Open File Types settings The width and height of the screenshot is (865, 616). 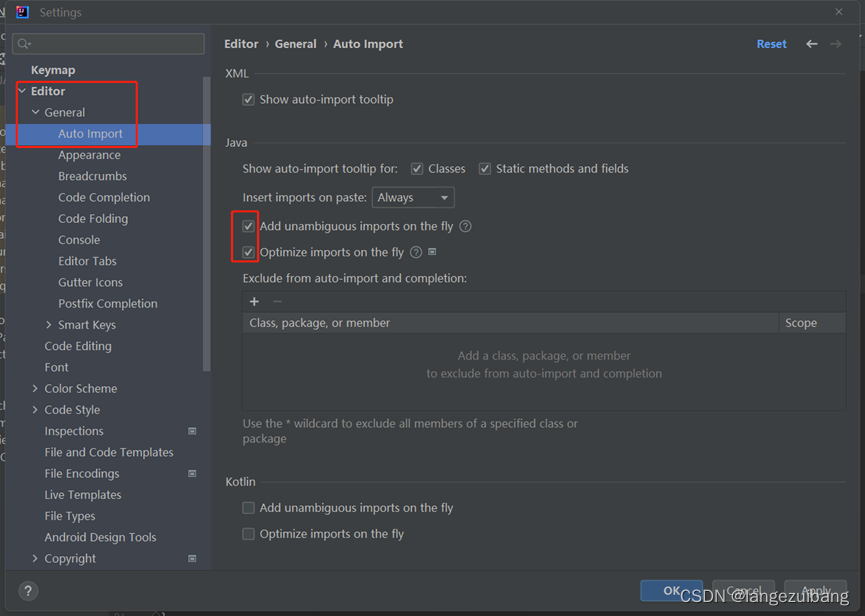point(70,516)
